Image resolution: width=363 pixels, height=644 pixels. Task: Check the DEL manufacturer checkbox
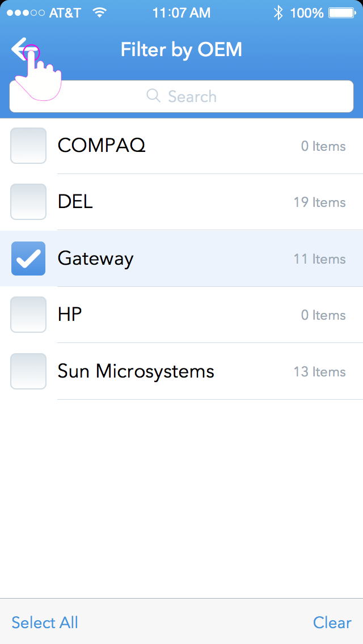tap(28, 202)
